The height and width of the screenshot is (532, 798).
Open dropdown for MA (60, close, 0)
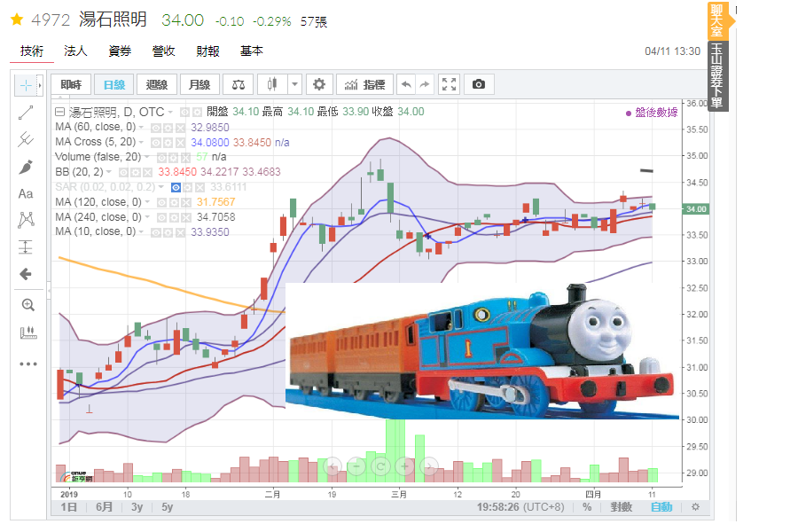pos(142,128)
